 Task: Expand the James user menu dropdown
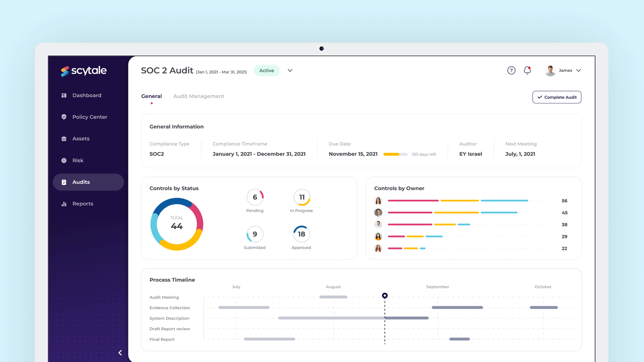[578, 70]
